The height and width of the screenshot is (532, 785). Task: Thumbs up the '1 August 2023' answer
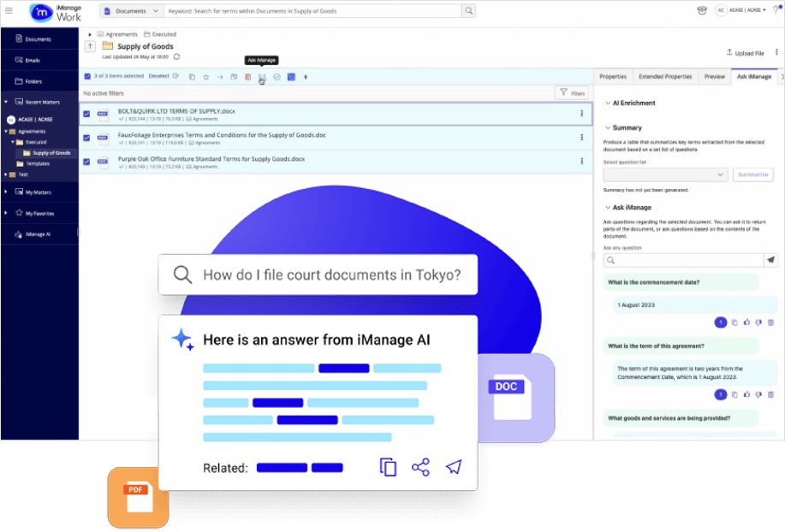[746, 322]
